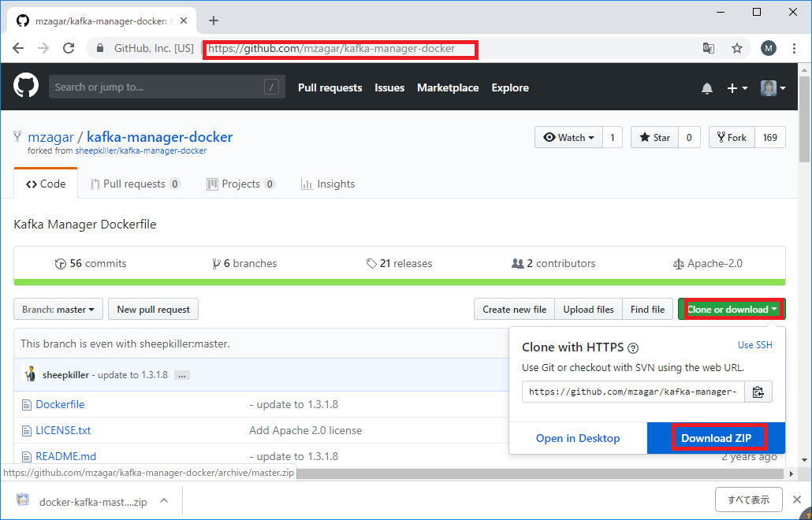Open the notifications bell
812x520 pixels.
707,87
